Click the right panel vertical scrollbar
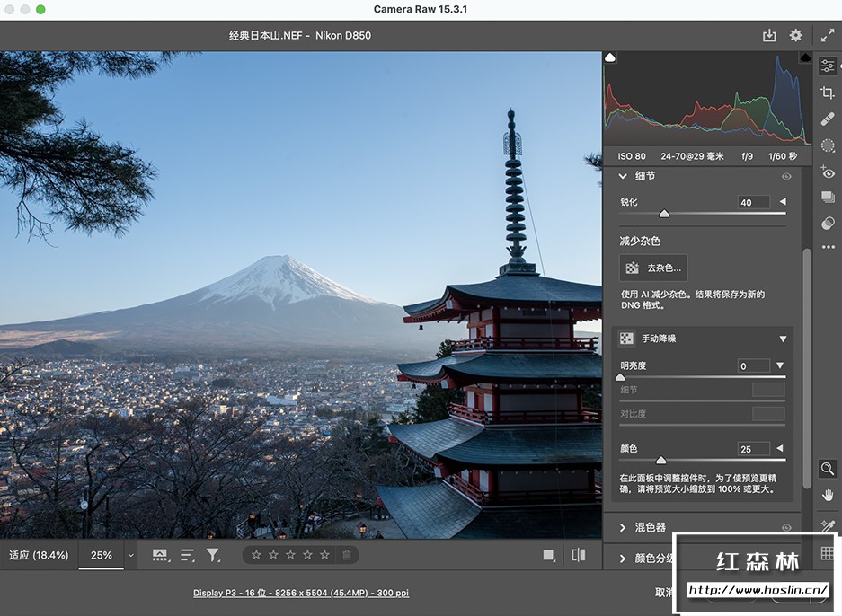 click(x=807, y=369)
